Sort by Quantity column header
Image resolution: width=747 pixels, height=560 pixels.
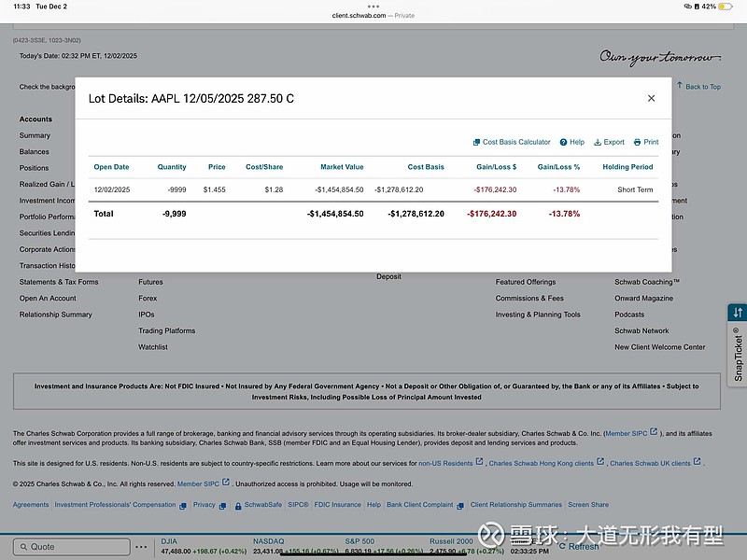[x=172, y=167]
